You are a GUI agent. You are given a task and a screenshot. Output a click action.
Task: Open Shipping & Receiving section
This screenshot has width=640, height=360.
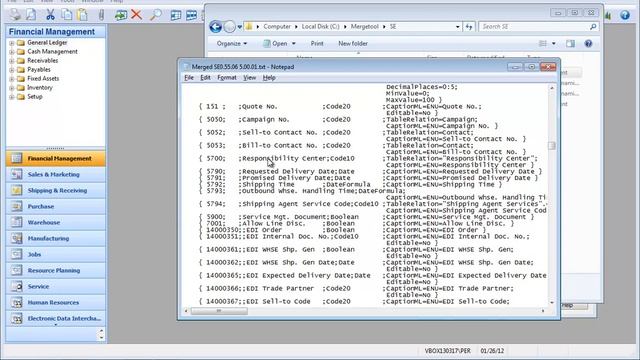(56, 190)
